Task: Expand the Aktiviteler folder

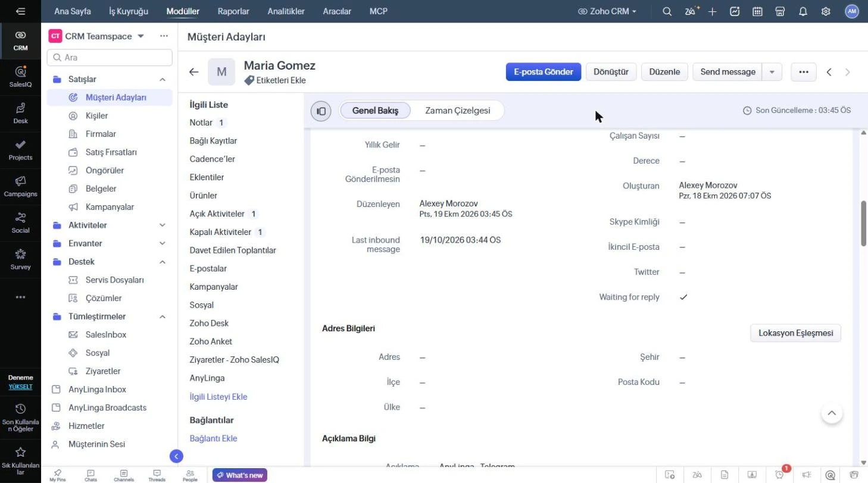Action: point(162,225)
